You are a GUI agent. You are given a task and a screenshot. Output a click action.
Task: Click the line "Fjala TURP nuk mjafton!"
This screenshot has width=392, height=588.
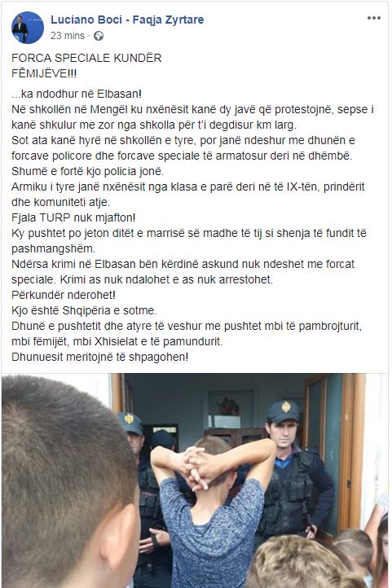73,217
